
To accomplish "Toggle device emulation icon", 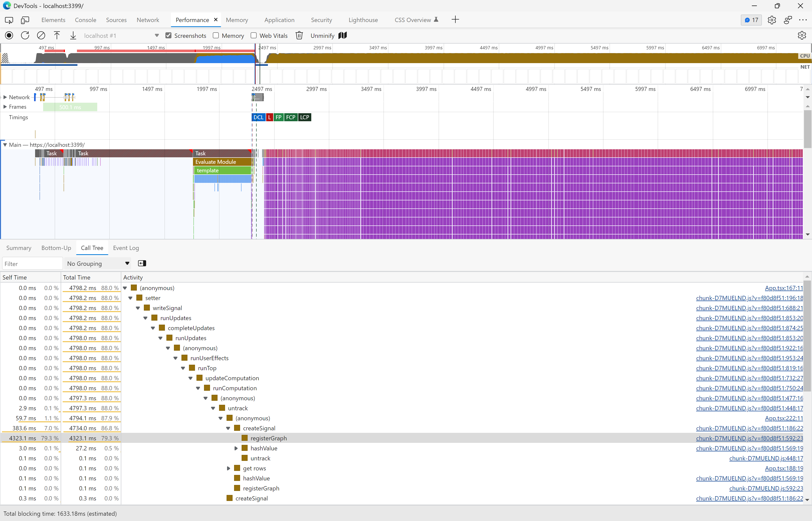I will click(x=25, y=20).
